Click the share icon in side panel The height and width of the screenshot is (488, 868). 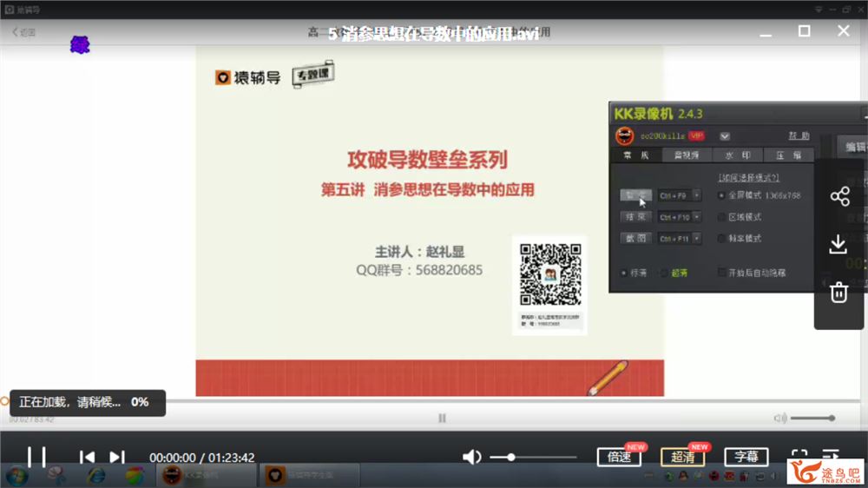[839, 196]
